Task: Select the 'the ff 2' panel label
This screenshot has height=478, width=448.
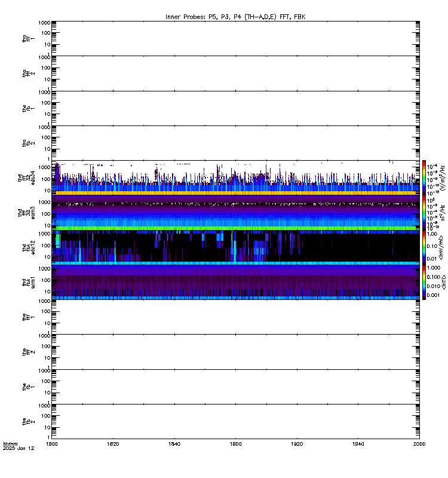Action: [x=28, y=352]
